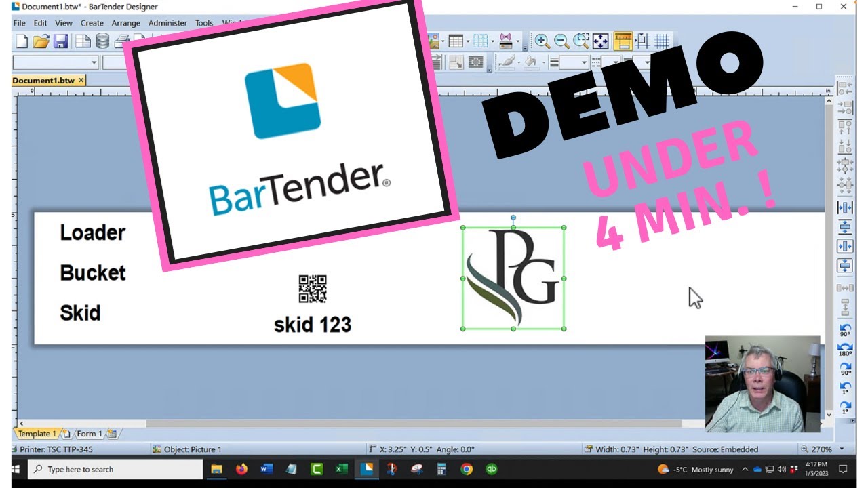Expand the Table tool dropdown arrow

pyautogui.click(x=467, y=42)
